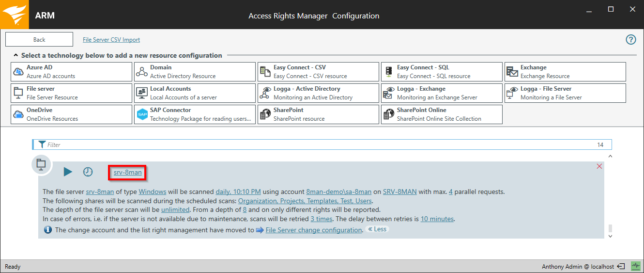The image size is (644, 273).
Task: Choose Logga - Exchange monitoring tile
Action: 442,93
